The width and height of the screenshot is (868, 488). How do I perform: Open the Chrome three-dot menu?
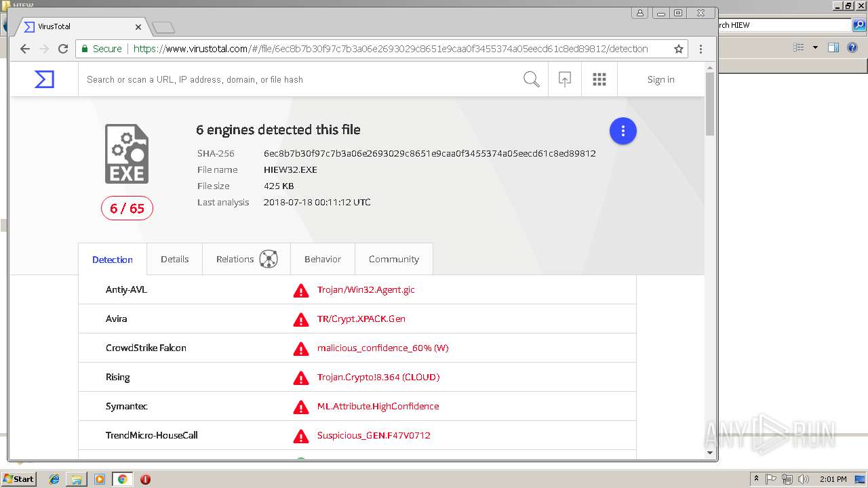click(701, 49)
